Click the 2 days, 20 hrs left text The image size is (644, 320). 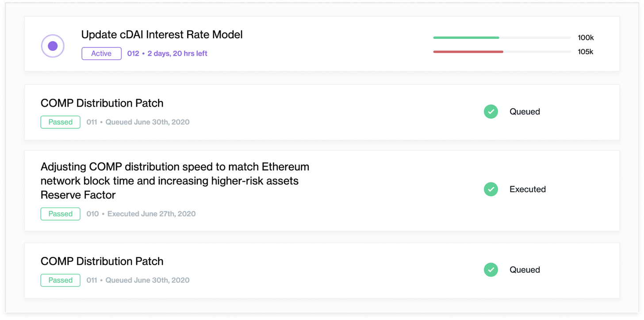(x=177, y=53)
